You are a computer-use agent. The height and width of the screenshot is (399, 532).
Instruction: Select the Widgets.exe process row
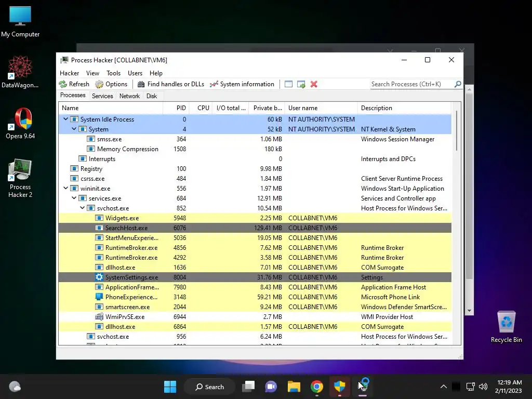click(x=255, y=218)
